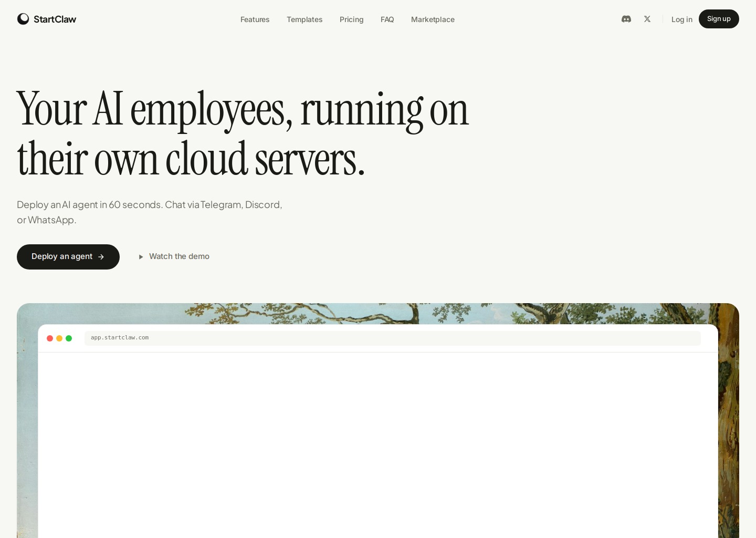Jump to the FAQ section
The image size is (756, 538).
(x=387, y=19)
